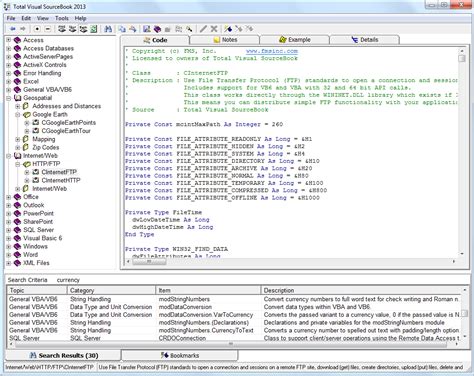Click the class icon beside CInternetHTTP
The image size is (474, 376).
[x=36, y=180]
